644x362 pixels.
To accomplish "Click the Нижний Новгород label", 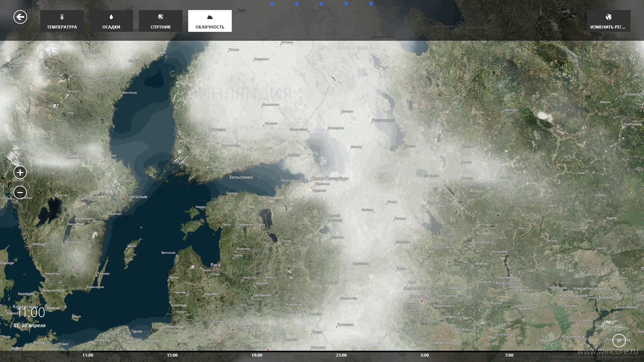I will click(508, 280).
